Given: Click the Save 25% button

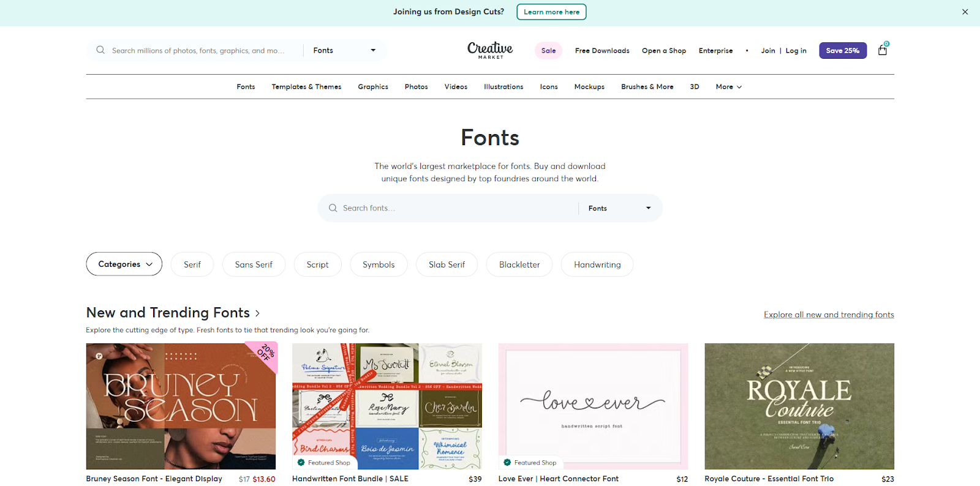Looking at the screenshot, I should (x=843, y=50).
